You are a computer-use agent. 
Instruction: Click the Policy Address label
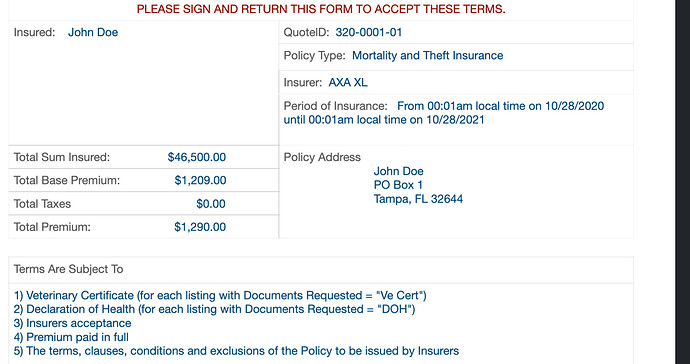coord(322,157)
